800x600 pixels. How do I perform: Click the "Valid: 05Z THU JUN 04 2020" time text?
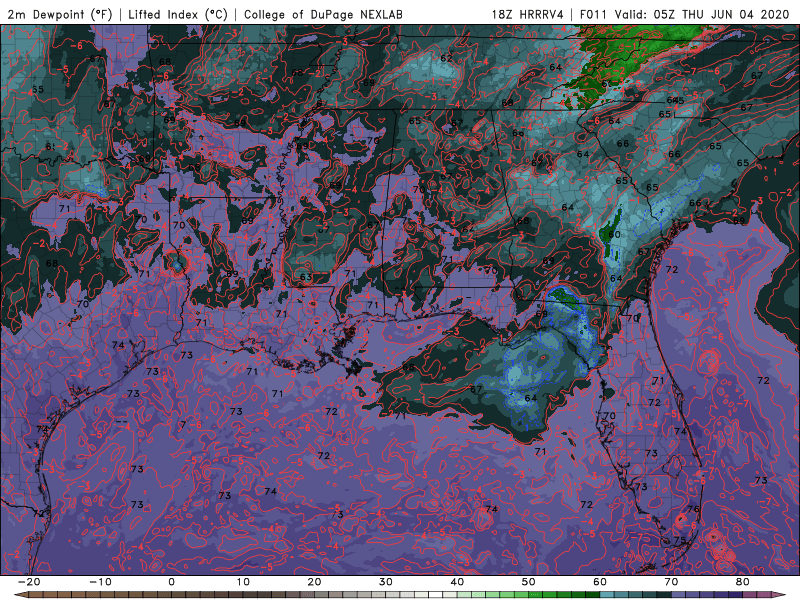[702, 15]
